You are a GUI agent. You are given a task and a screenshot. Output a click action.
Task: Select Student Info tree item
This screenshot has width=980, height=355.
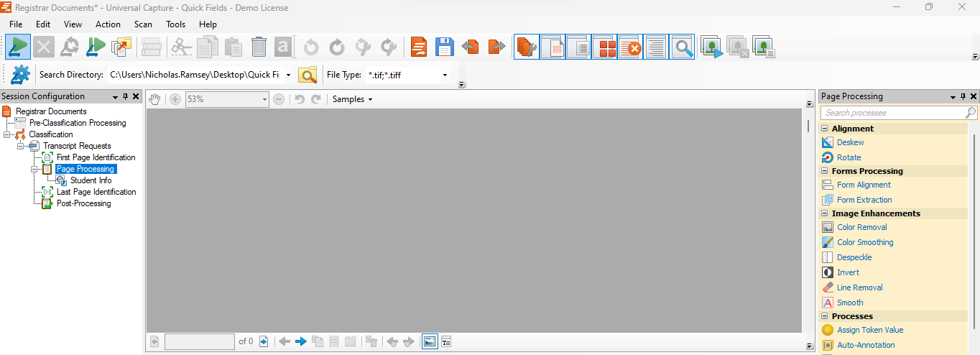tap(91, 180)
